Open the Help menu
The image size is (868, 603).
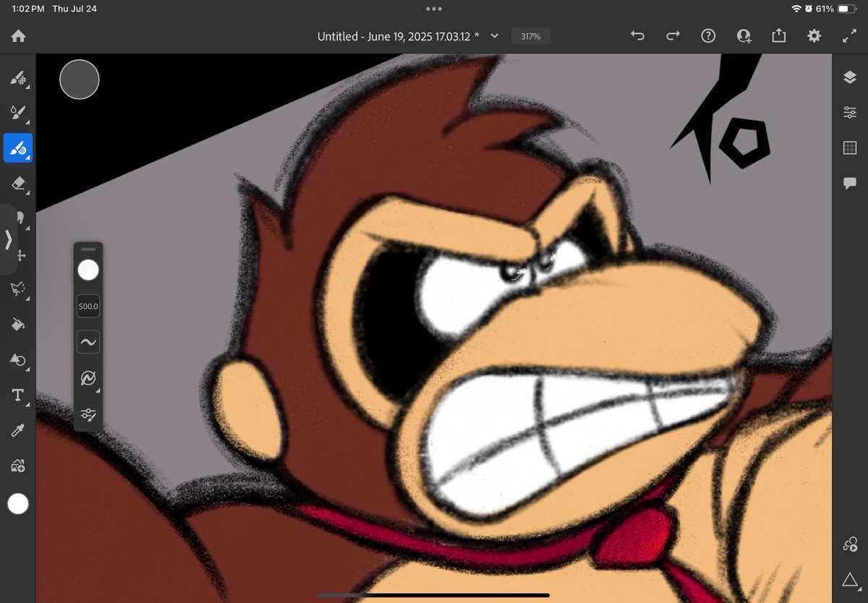pos(708,35)
